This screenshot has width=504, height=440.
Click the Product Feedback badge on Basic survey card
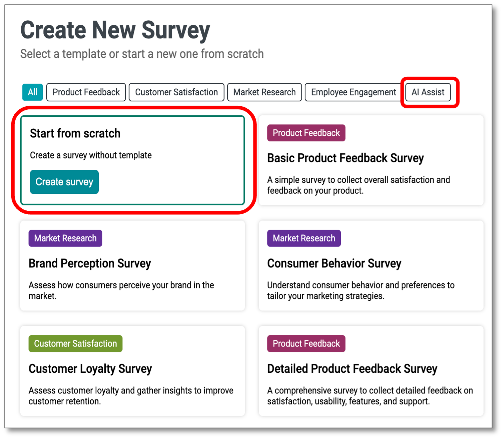click(x=306, y=133)
